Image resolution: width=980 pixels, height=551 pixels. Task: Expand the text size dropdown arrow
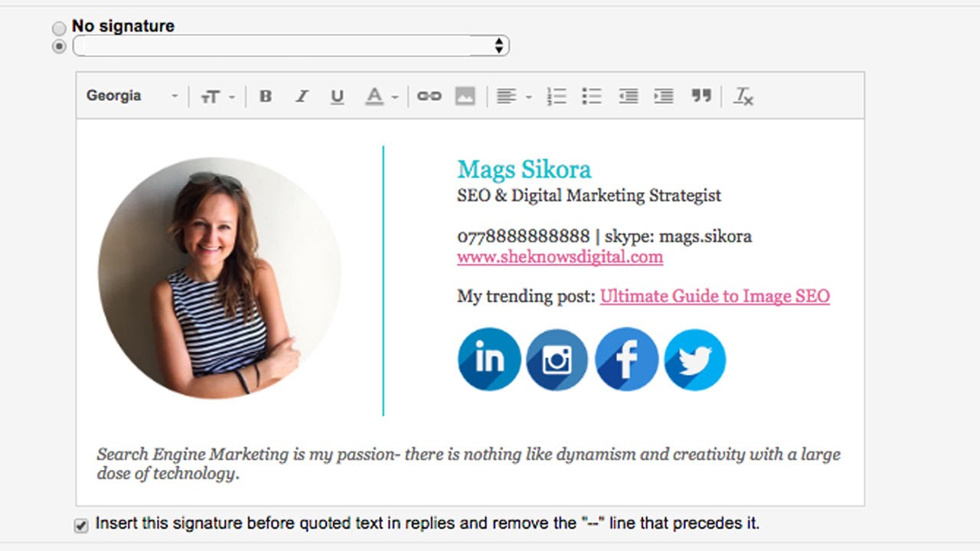click(x=232, y=97)
